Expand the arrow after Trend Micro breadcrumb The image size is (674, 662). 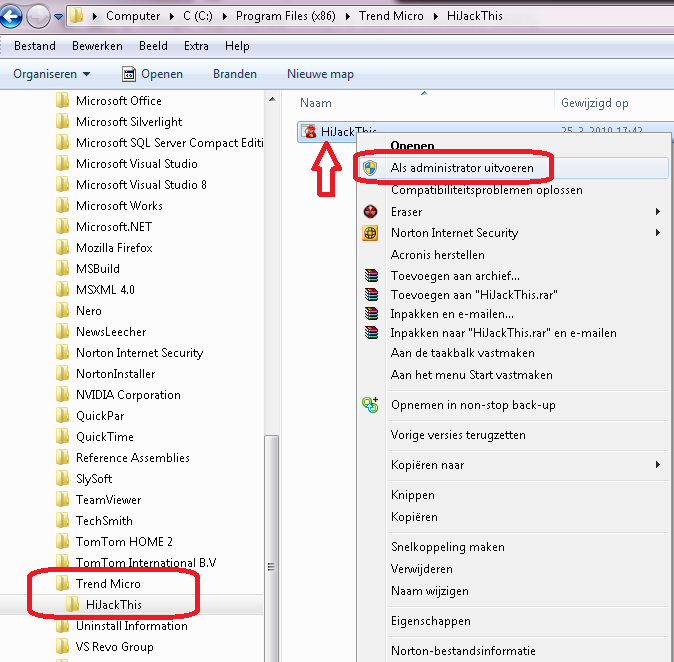[436, 16]
